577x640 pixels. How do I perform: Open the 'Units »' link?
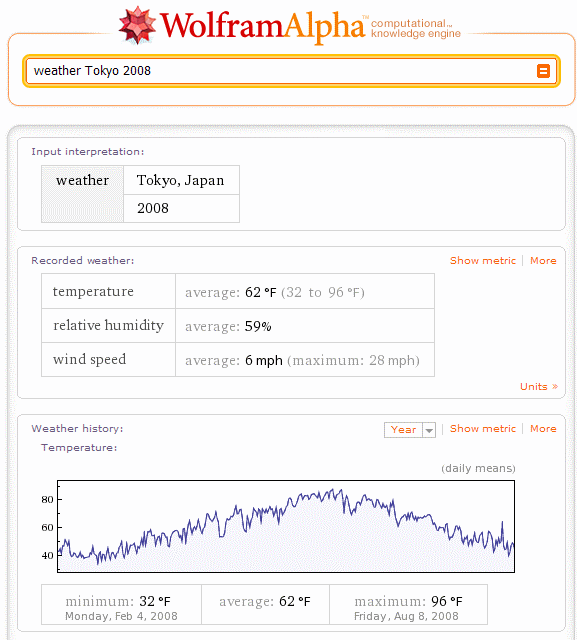tap(539, 387)
